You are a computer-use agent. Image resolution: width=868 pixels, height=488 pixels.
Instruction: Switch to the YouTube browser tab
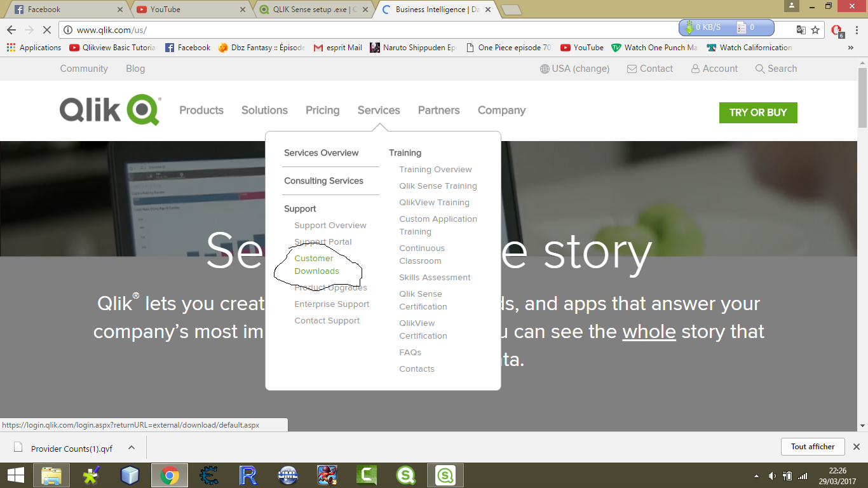[190, 10]
